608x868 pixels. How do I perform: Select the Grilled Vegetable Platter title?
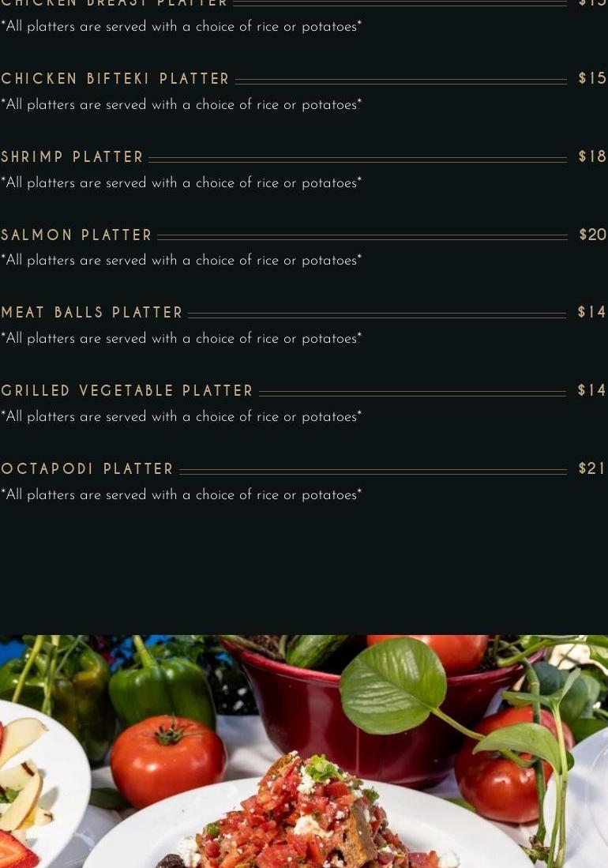[x=127, y=391]
